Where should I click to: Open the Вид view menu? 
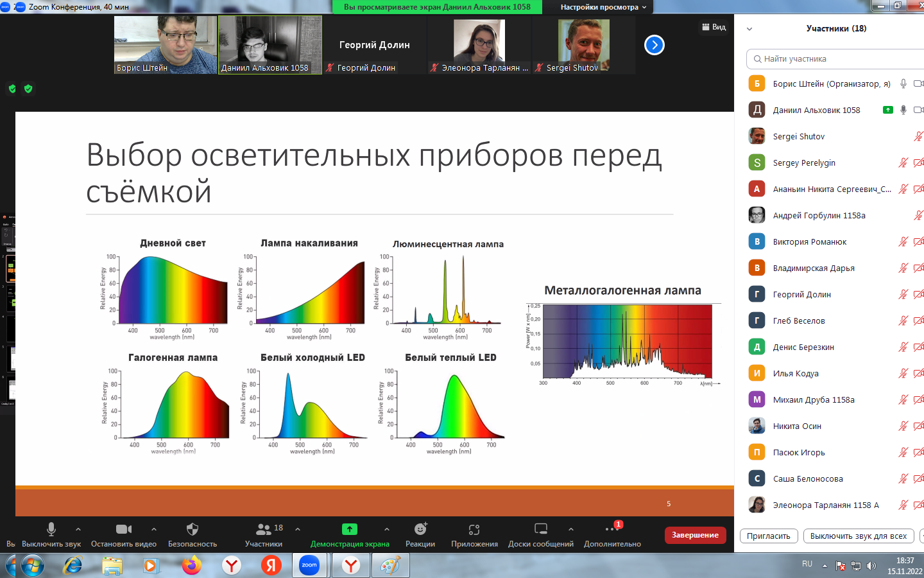(x=714, y=27)
